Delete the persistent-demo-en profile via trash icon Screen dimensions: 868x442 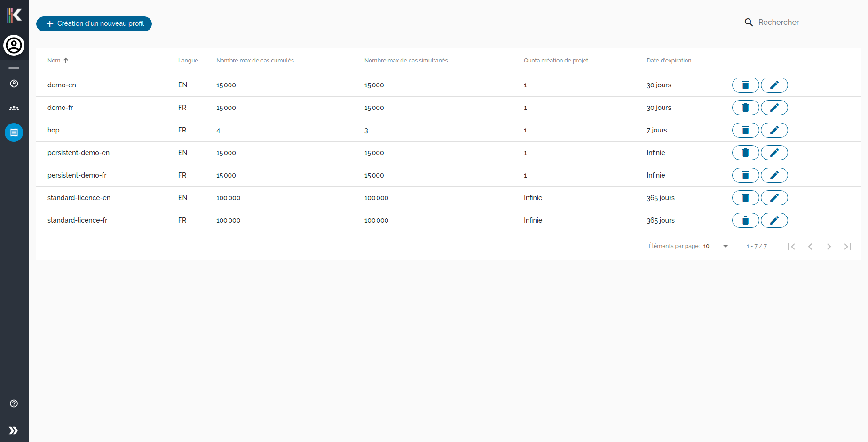(745, 153)
